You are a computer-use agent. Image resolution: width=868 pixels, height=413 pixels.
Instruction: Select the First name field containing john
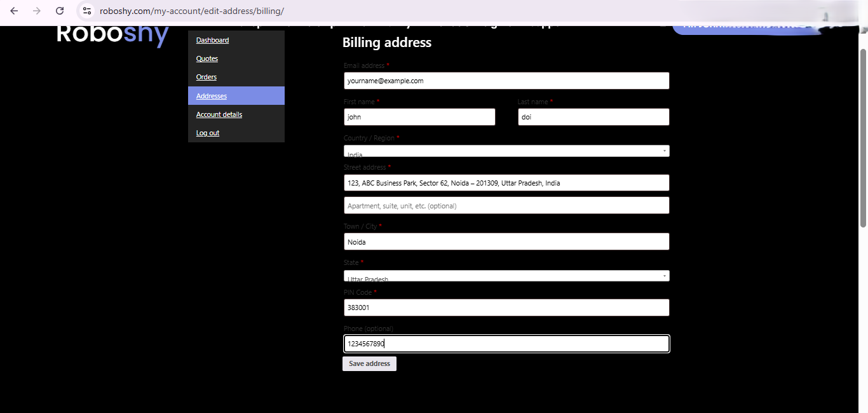pyautogui.click(x=419, y=117)
